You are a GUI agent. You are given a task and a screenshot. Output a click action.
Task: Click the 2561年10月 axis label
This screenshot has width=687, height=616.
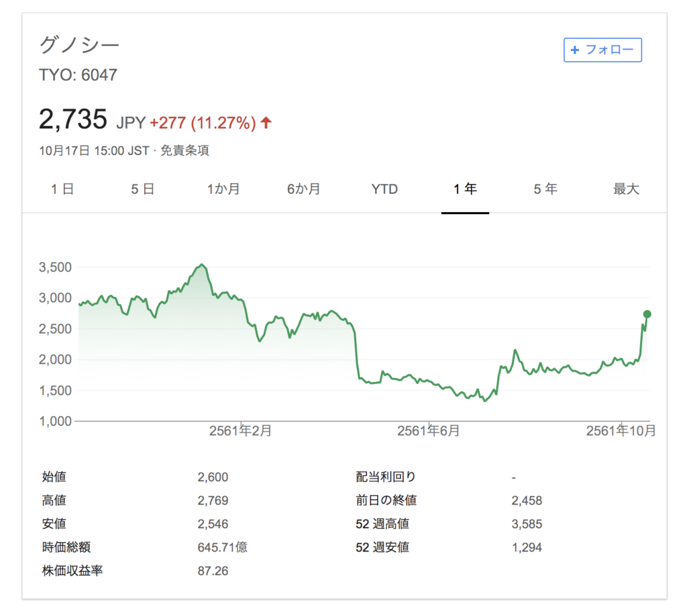coord(621,431)
